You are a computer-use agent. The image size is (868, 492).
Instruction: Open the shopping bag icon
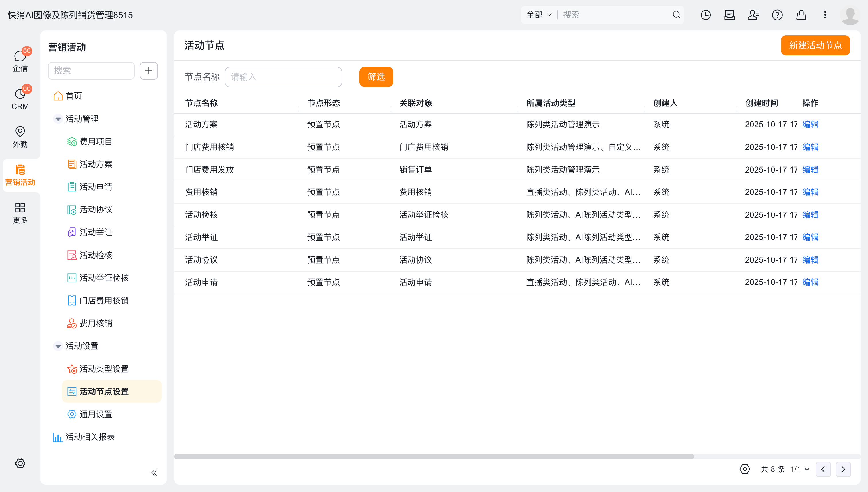pyautogui.click(x=801, y=15)
